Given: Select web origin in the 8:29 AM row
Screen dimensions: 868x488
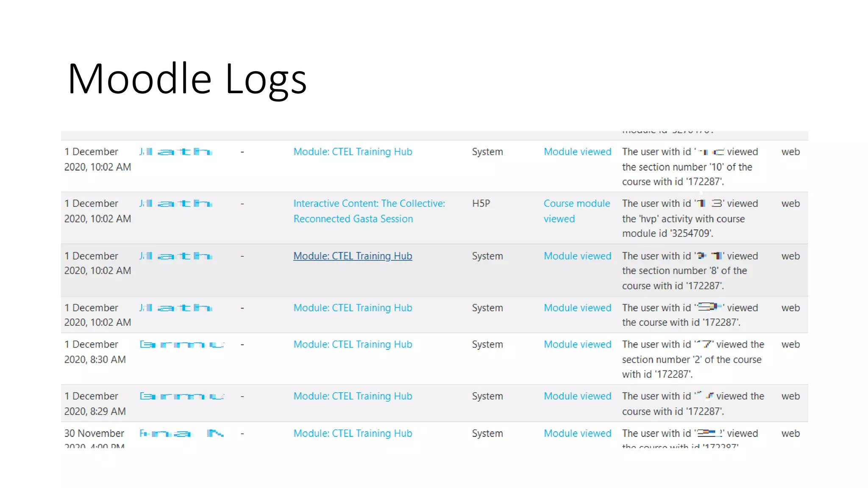Looking at the screenshot, I should 790,396.
